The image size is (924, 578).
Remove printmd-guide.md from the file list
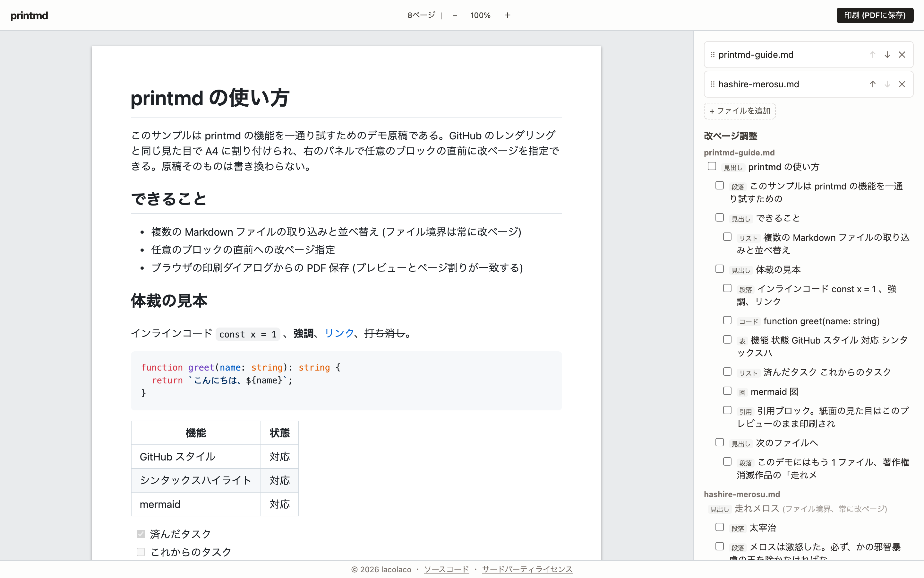tap(902, 55)
